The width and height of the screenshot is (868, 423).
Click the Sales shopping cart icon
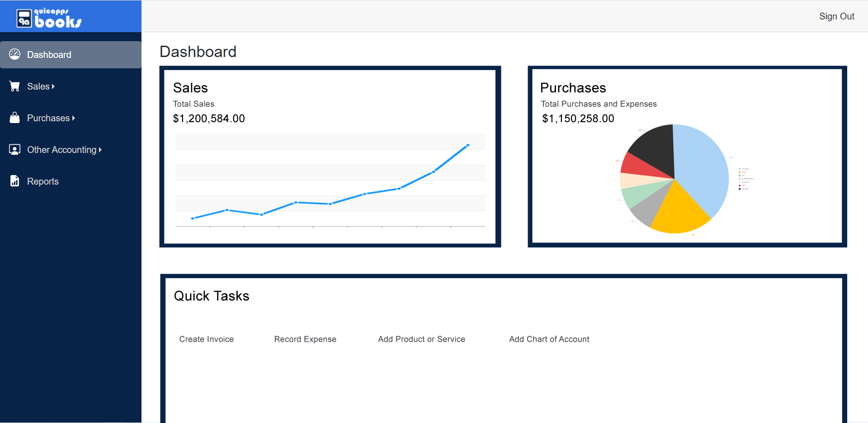(15, 86)
